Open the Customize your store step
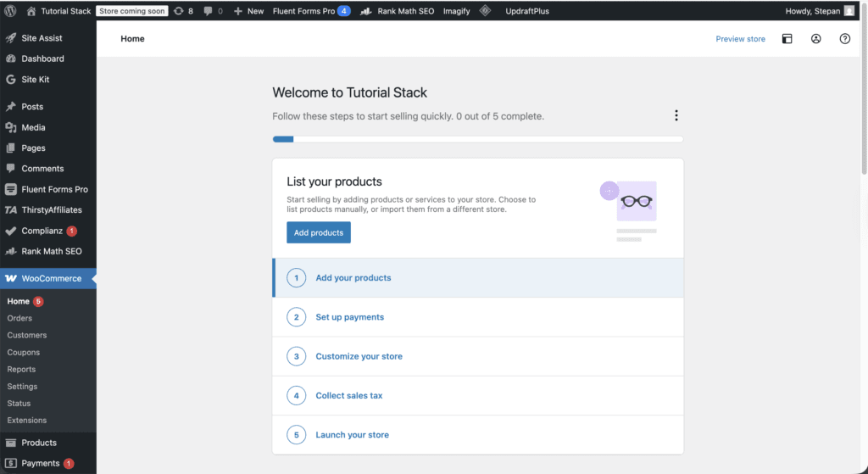868x474 pixels. (x=478, y=356)
